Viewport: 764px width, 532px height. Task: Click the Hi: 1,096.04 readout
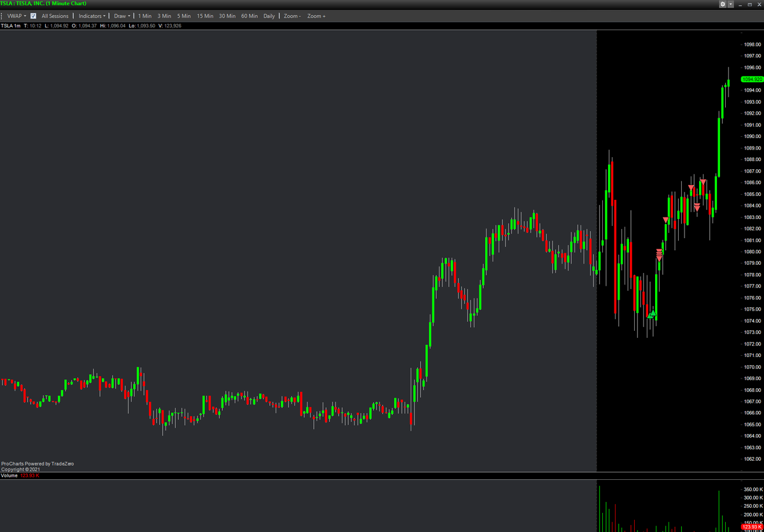coord(111,26)
